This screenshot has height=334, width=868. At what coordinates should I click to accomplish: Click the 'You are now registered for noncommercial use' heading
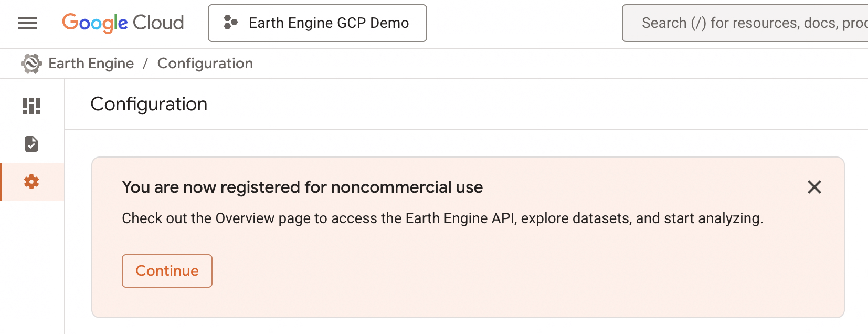click(302, 187)
